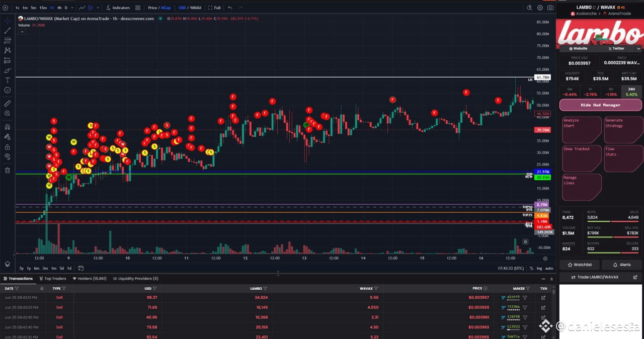
Task: Click the Analyze Chart card
Action: (581, 130)
